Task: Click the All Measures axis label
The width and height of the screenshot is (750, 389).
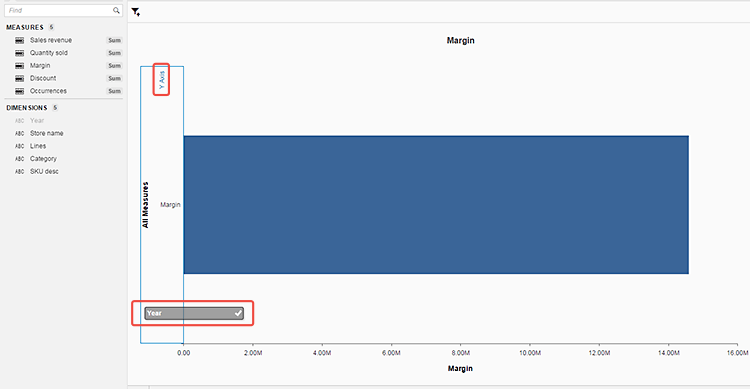Action: click(145, 205)
